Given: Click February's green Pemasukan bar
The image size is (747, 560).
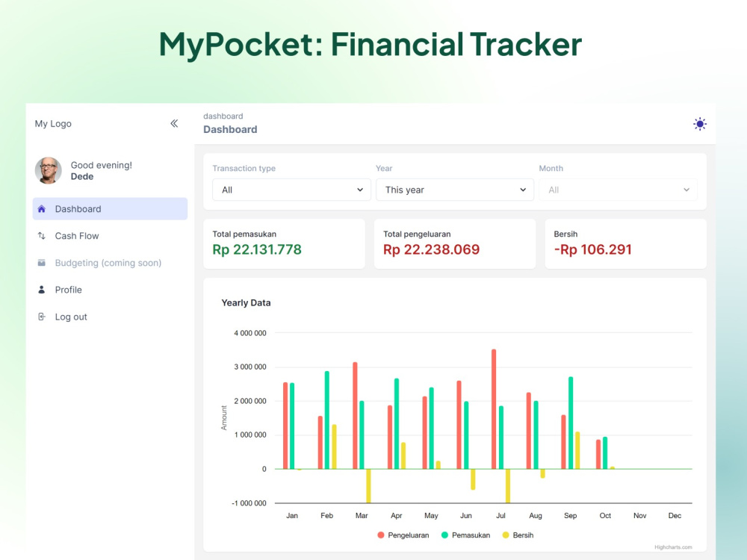Looking at the screenshot, I should 327,420.
